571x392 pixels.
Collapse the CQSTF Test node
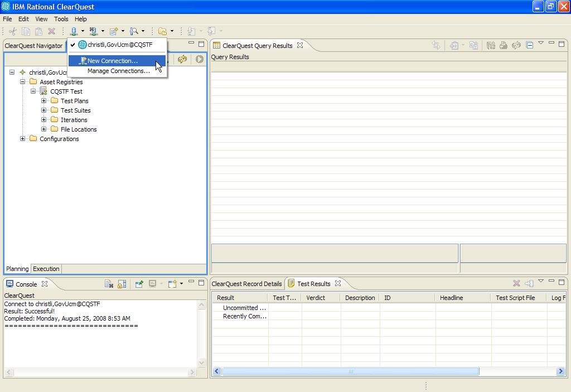tap(33, 91)
